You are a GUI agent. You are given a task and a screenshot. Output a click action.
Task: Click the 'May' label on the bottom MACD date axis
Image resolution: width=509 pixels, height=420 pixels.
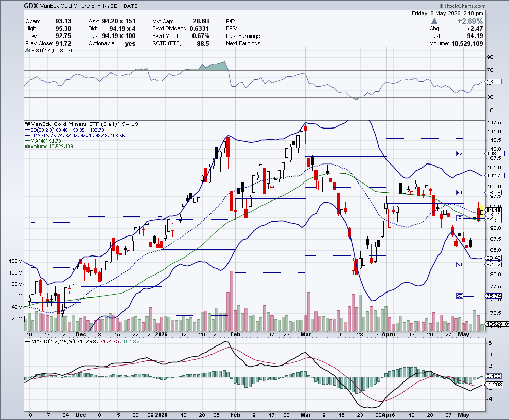[463, 415]
